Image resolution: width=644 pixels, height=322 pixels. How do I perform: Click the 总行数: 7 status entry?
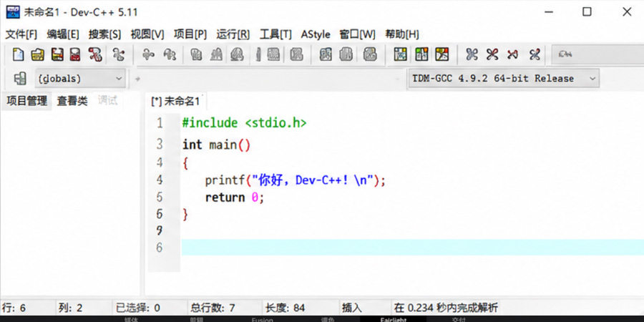[x=213, y=308]
